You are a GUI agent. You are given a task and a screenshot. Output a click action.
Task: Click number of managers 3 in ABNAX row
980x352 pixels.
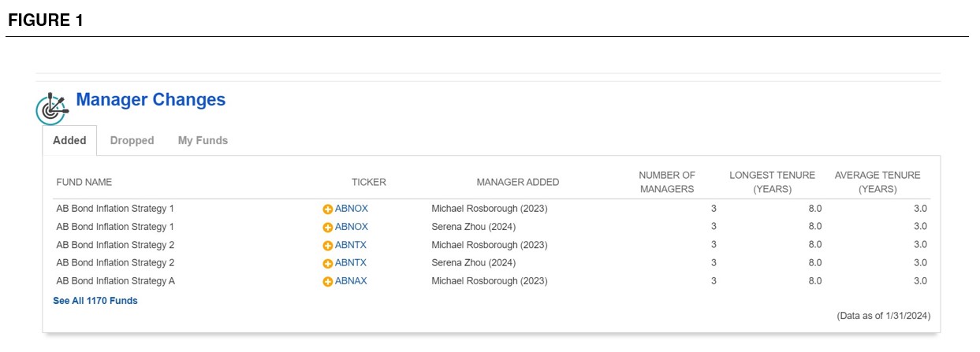point(714,281)
